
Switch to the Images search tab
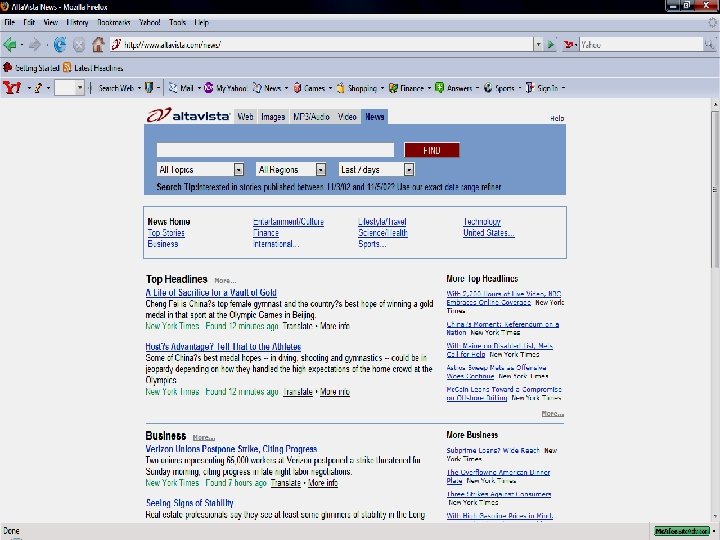tap(273, 117)
